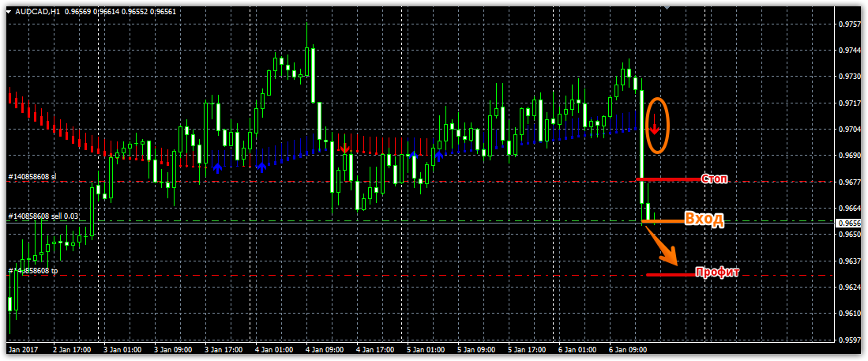
Task: Select the #140858608 sell 0.03 order label
Action: [43, 216]
